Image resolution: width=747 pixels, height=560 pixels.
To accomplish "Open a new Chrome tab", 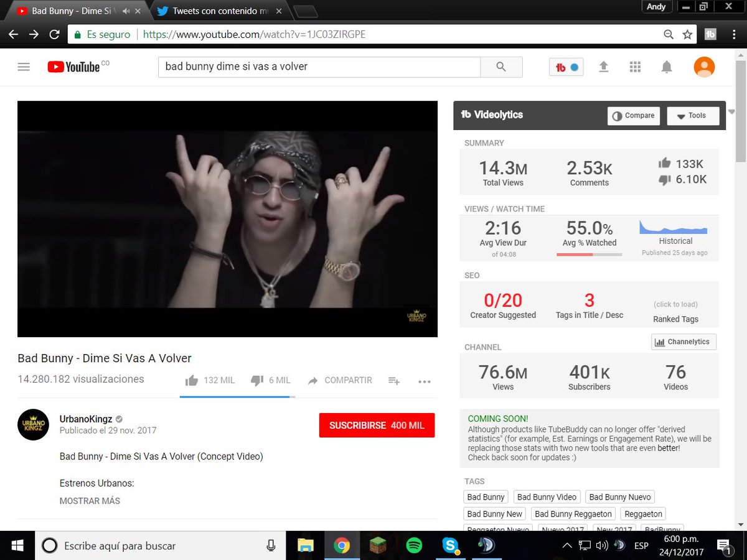I will 305,11.
